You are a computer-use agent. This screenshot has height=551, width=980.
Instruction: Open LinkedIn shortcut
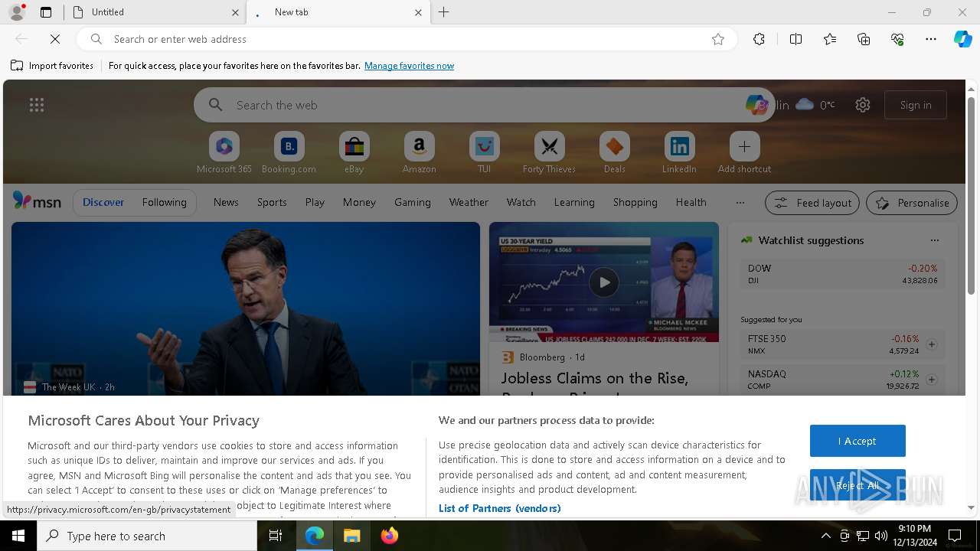coord(679,153)
